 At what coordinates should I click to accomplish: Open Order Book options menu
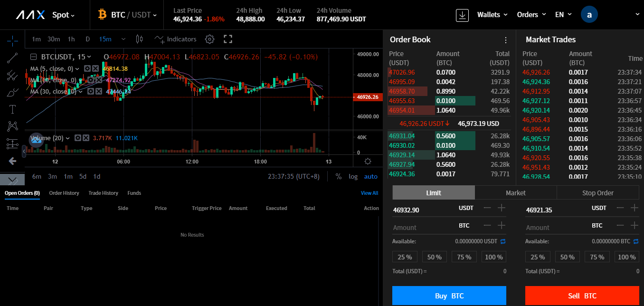click(x=506, y=40)
